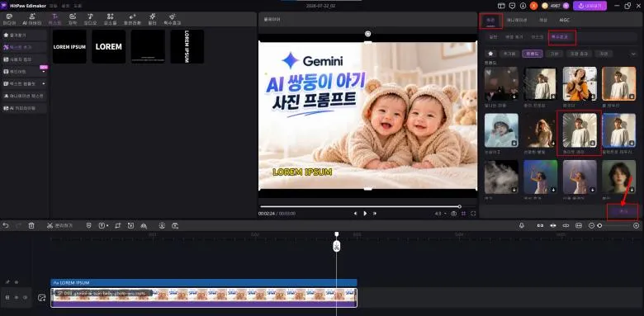This screenshot has width=644, height=316.
Task: Open the layout icon in title bar
Action: (501, 6)
